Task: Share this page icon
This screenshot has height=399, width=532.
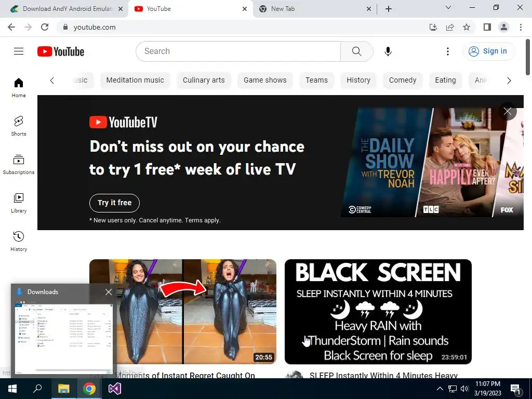Action: (x=450, y=27)
